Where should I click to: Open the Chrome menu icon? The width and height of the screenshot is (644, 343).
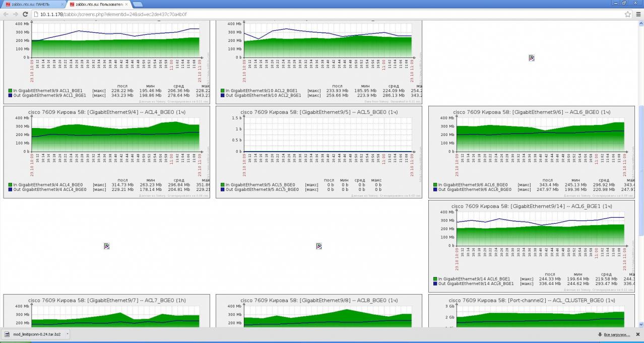(638, 14)
